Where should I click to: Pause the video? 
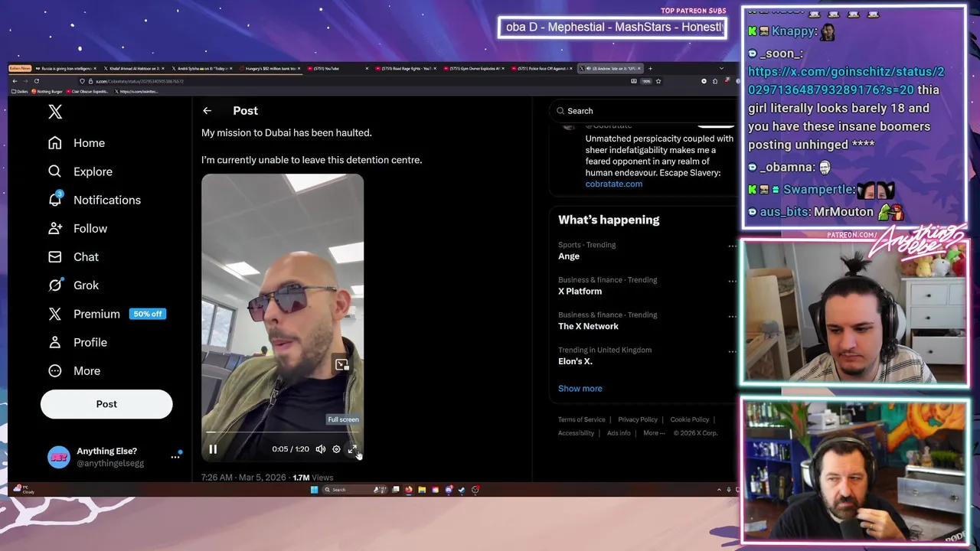[213, 449]
